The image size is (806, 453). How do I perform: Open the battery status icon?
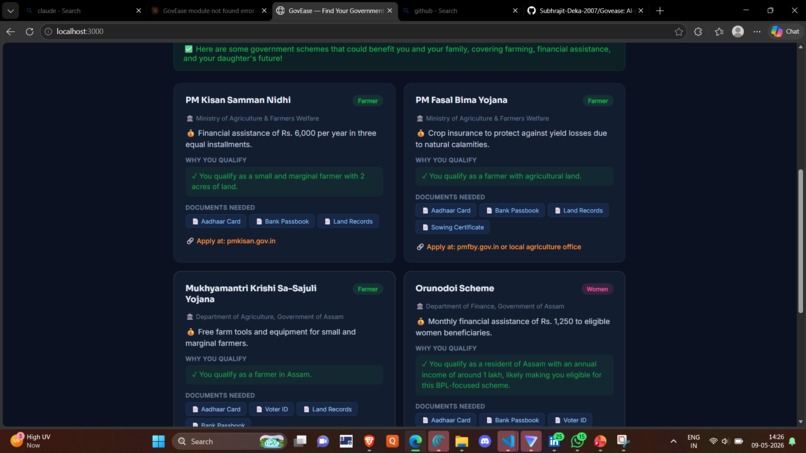click(x=739, y=441)
